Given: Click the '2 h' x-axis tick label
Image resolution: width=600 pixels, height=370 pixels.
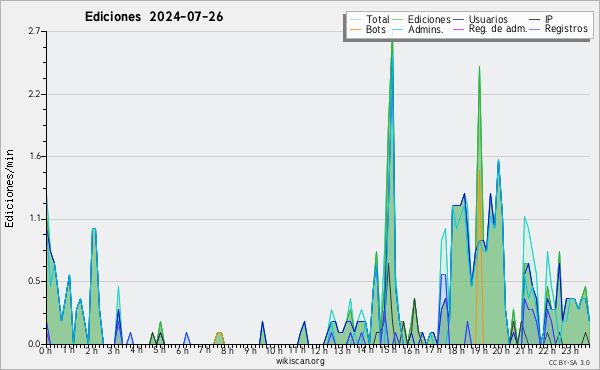Looking at the screenshot, I should [x=91, y=351].
